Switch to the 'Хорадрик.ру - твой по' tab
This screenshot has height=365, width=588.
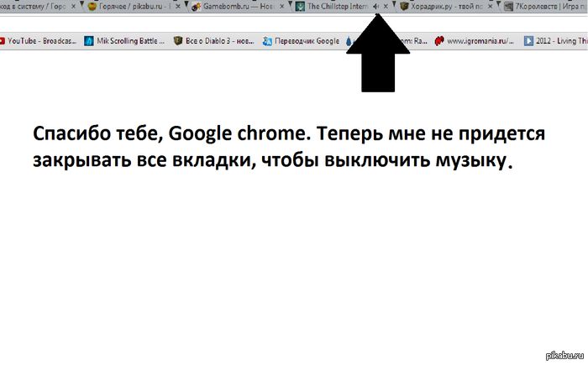tap(446, 7)
